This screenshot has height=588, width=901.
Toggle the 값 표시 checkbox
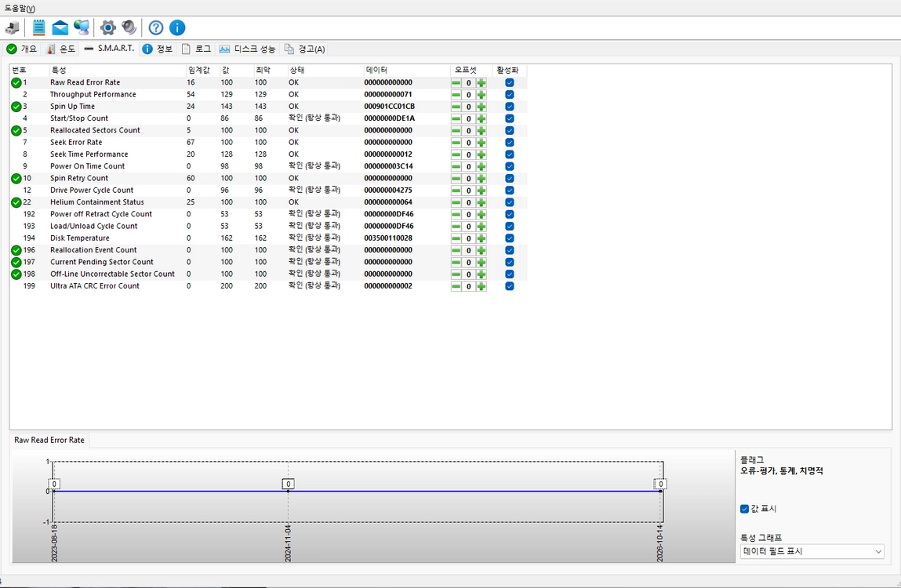pyautogui.click(x=745, y=509)
